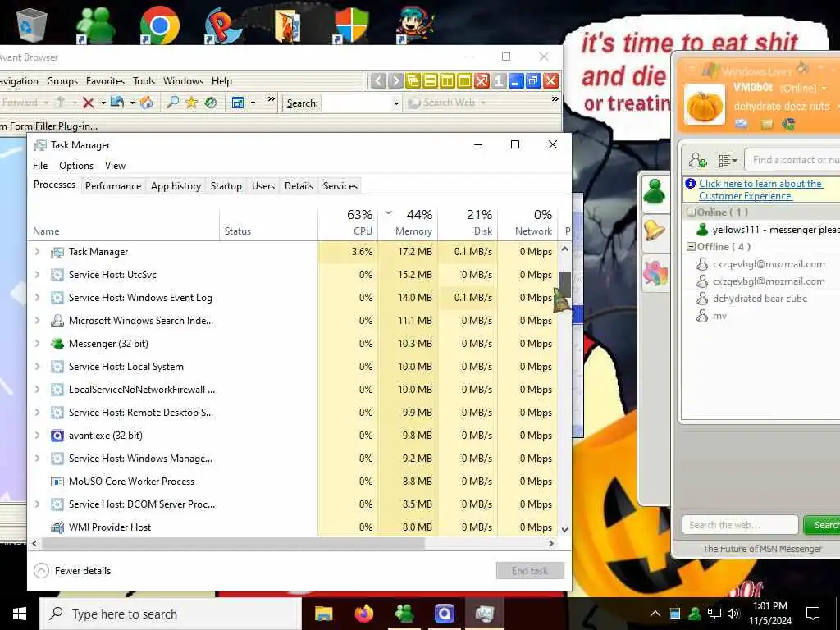
Task: Click Fewer details in Task Manager
Action: 72,571
